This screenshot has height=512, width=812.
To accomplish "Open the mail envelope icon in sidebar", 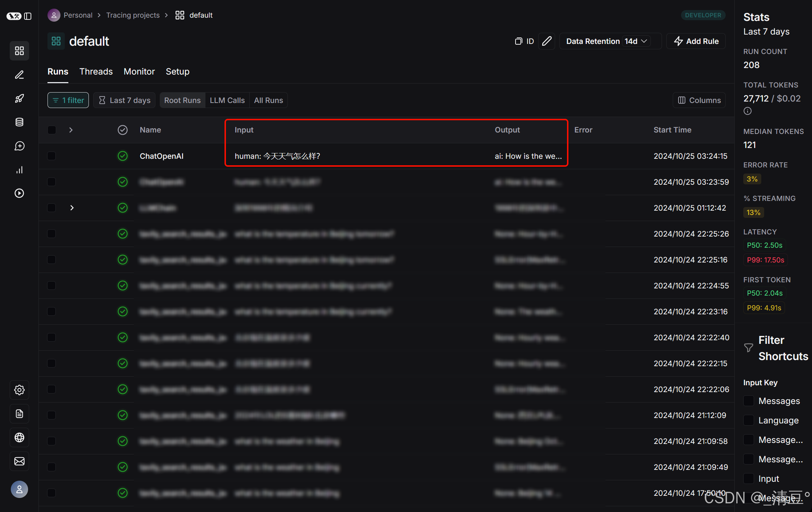I will [19, 461].
